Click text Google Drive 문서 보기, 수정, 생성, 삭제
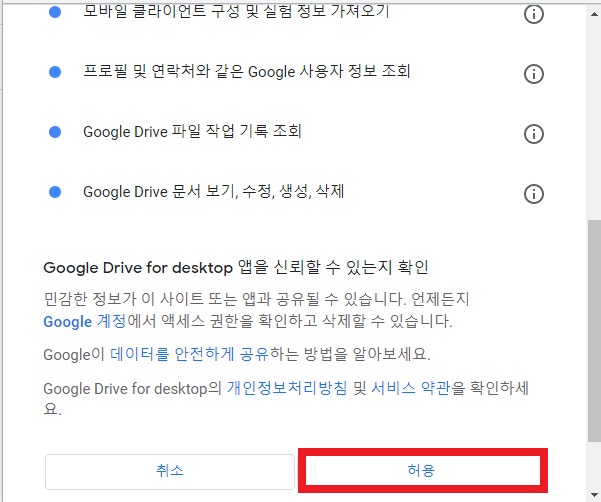This screenshot has height=502, width=601. (x=213, y=191)
